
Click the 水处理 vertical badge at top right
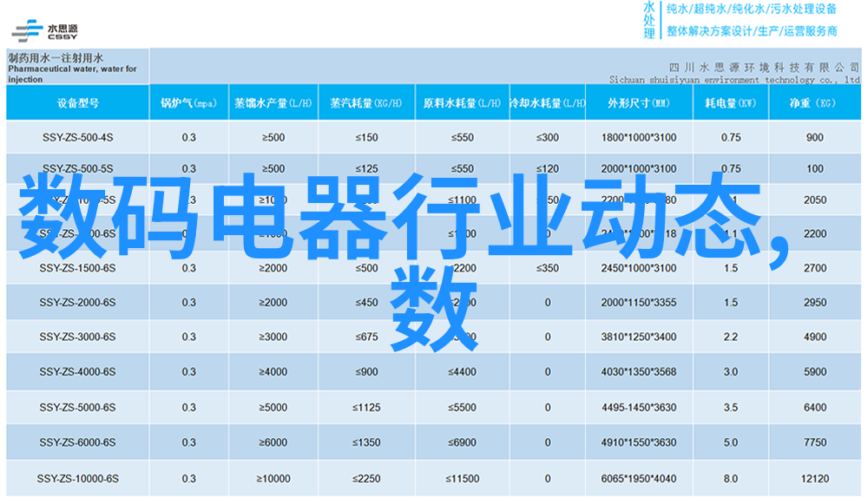pyautogui.click(x=649, y=19)
